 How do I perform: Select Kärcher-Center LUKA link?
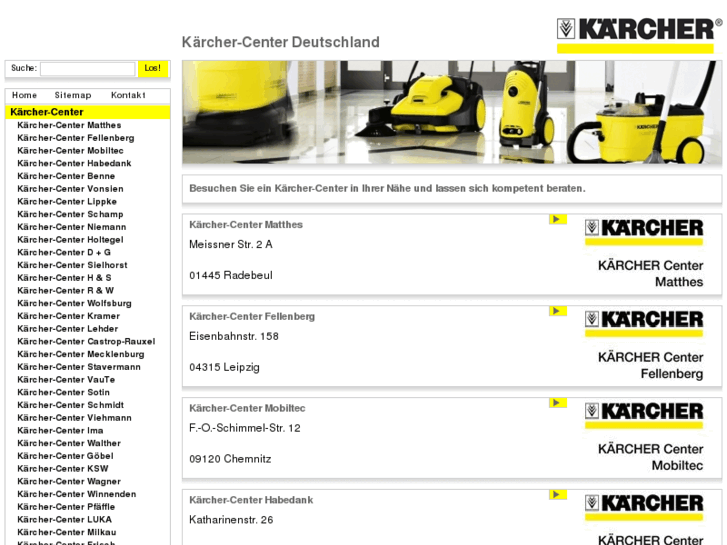click(x=64, y=519)
